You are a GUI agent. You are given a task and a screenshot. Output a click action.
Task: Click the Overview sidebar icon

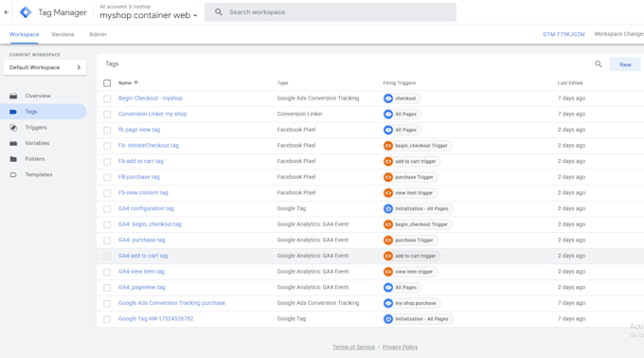point(13,96)
